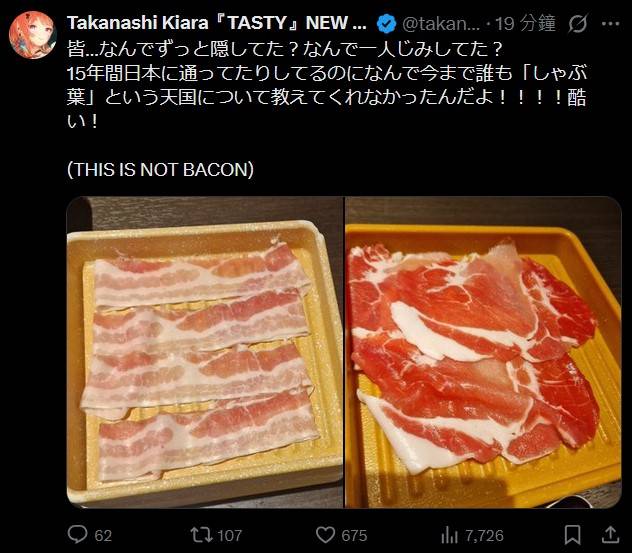The image size is (632, 553).
Task: Click the 62 replies count
Action: coord(103,535)
